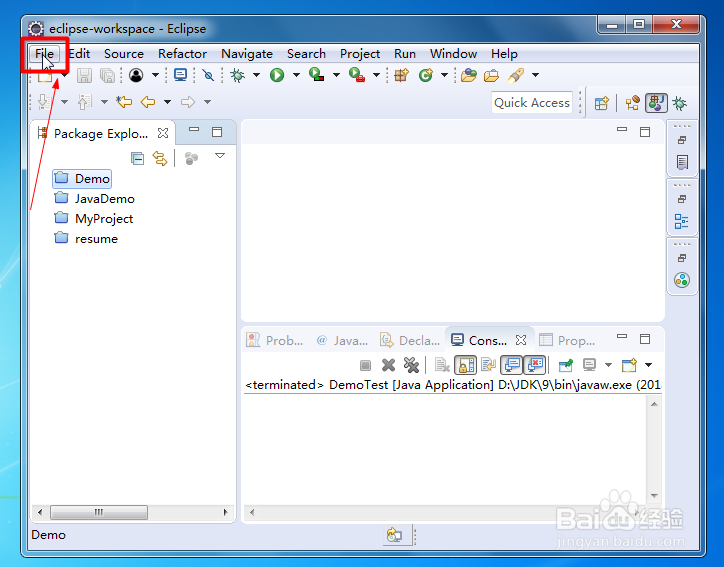Open the Run menu

coord(405,54)
